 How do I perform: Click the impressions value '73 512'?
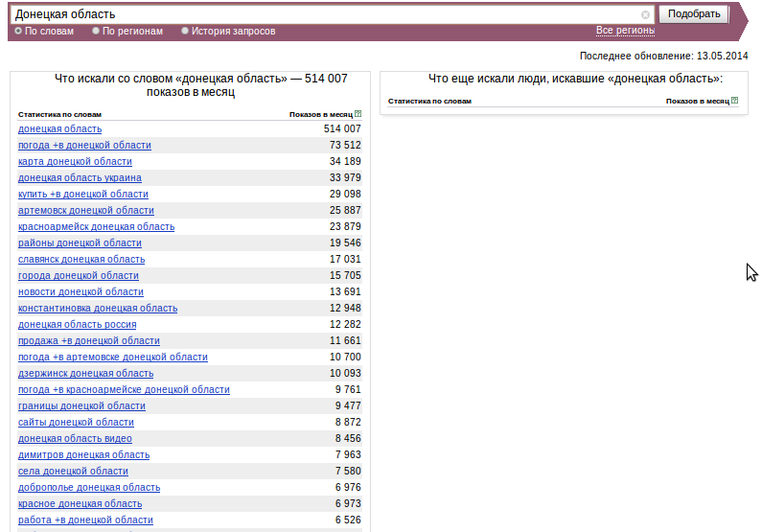(345, 146)
